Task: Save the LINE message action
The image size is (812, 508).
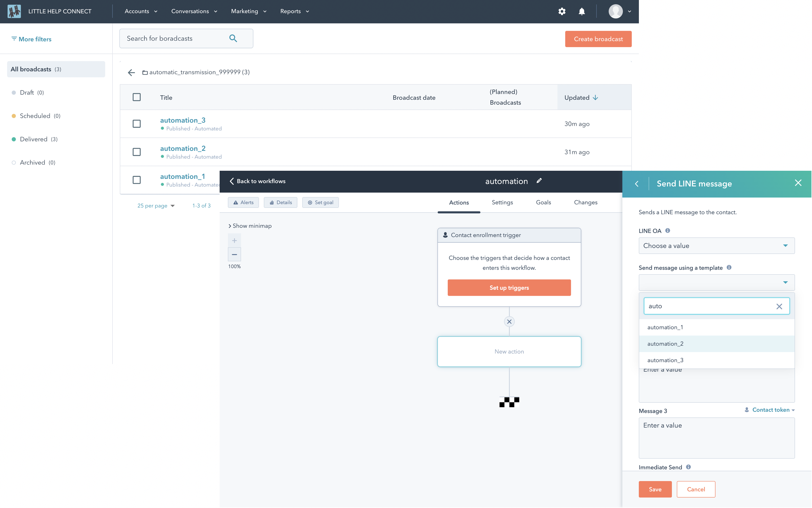Action: [655, 489]
